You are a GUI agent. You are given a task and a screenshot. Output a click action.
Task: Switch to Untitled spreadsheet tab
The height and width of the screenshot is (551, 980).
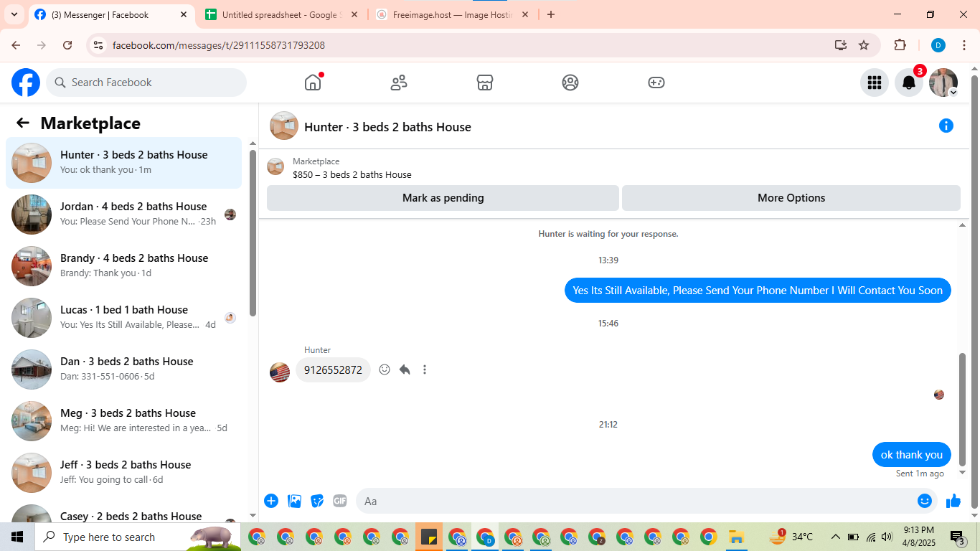281,14
